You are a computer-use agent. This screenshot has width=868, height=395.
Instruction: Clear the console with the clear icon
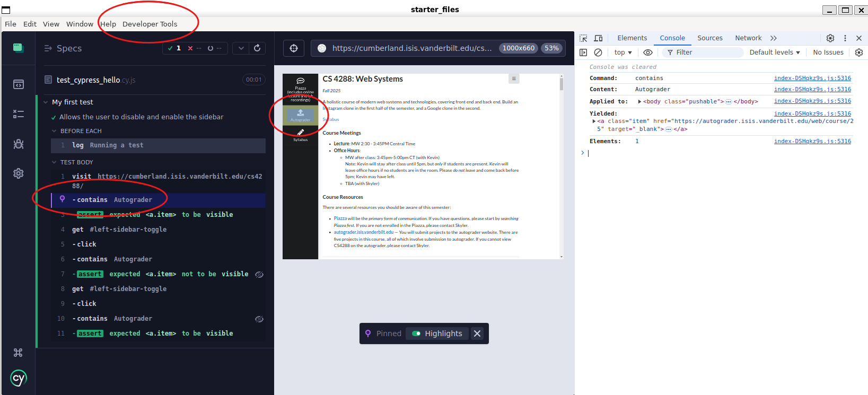tap(598, 52)
